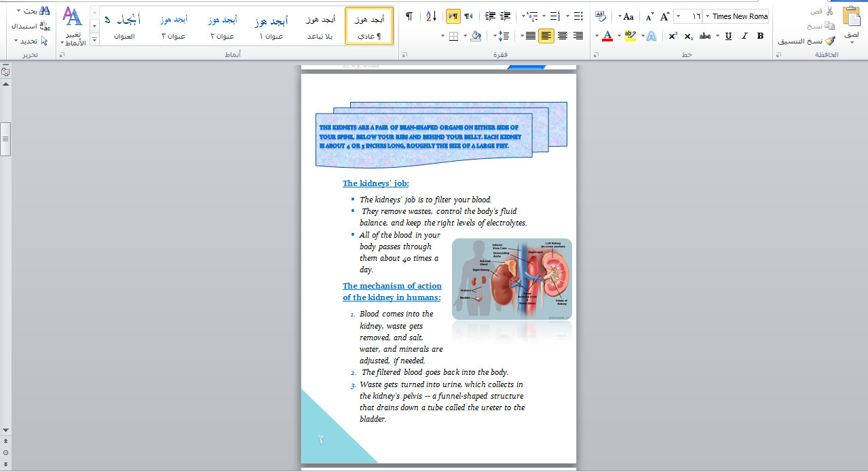Apply the عنوان ٢ heading style
868x472 pixels.
pyautogui.click(x=223, y=26)
